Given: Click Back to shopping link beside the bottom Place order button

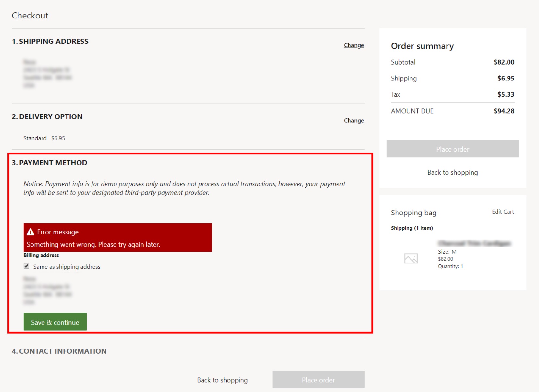Looking at the screenshot, I should coord(222,380).
